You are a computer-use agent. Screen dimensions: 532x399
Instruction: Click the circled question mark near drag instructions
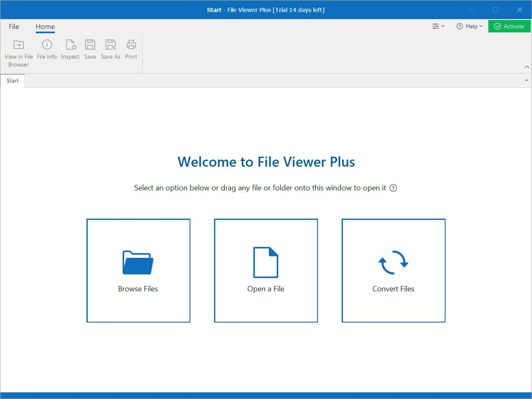(393, 188)
